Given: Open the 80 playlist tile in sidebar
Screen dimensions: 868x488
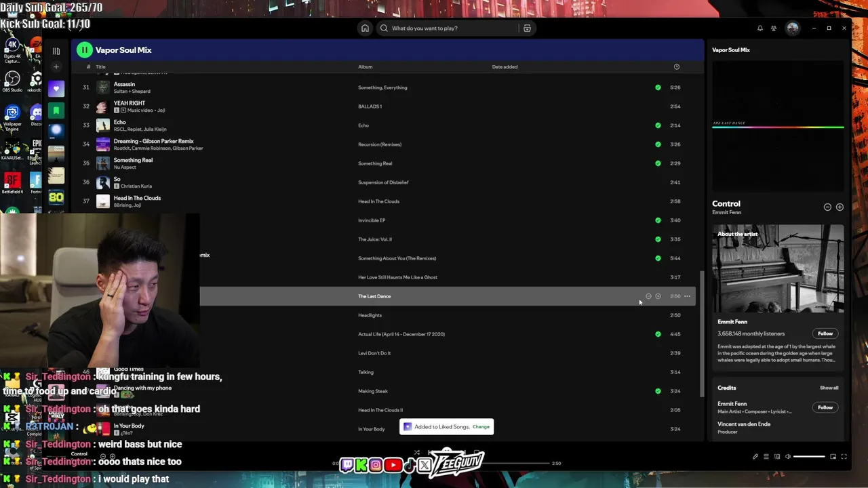Looking at the screenshot, I should (x=56, y=197).
